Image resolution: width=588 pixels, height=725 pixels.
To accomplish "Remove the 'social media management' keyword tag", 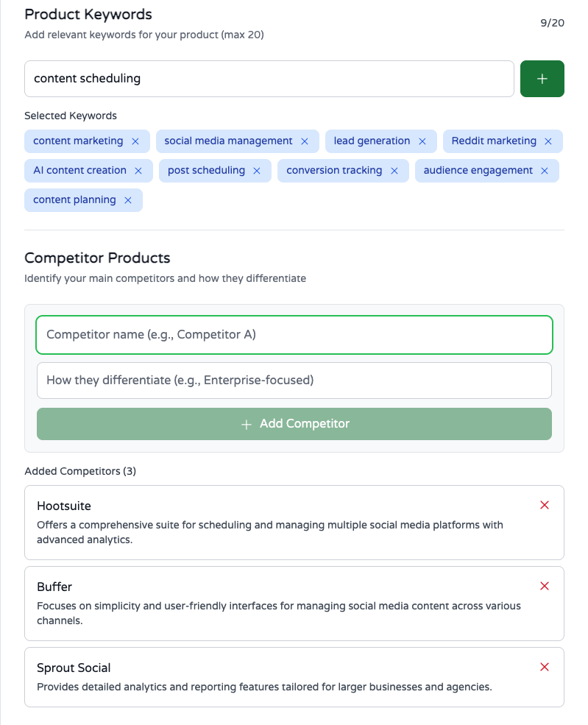I will 305,141.
